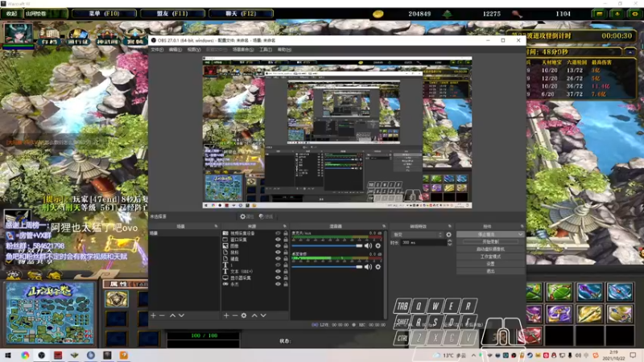The image size is (644, 362).
Task: Click the golden skill icon under 属性
Action: point(117,299)
